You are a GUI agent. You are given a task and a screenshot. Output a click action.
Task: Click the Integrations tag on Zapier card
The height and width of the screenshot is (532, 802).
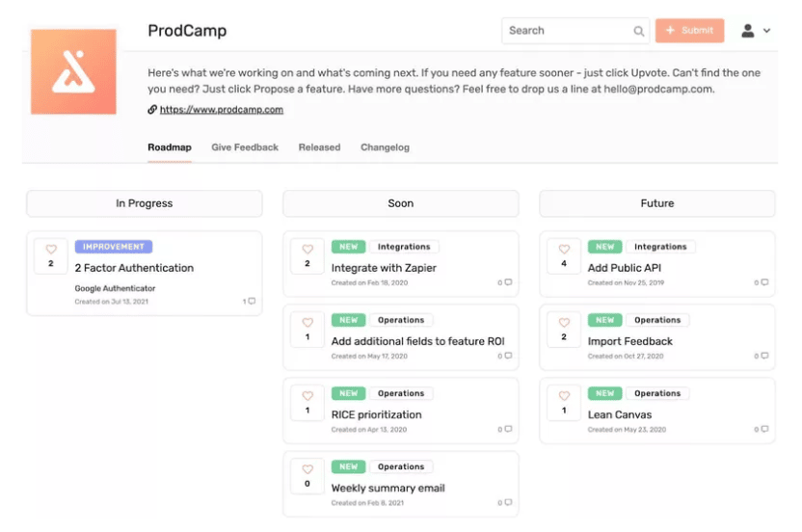pyautogui.click(x=404, y=247)
